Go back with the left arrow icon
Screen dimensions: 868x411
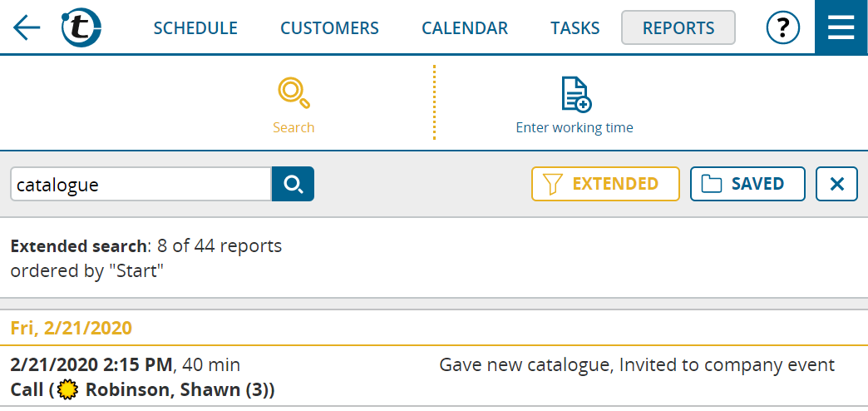(x=27, y=27)
